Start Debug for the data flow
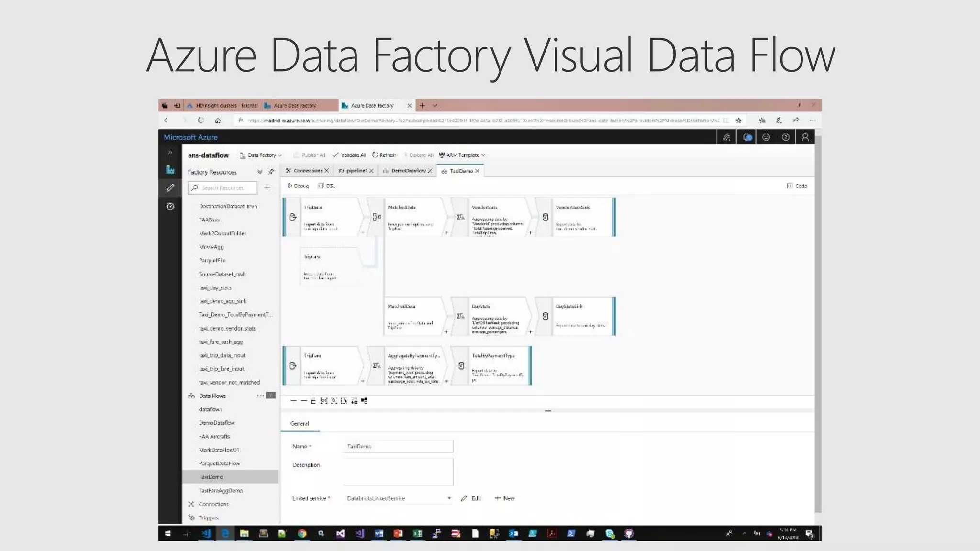Screen dimensions: 980x551 click(298, 186)
